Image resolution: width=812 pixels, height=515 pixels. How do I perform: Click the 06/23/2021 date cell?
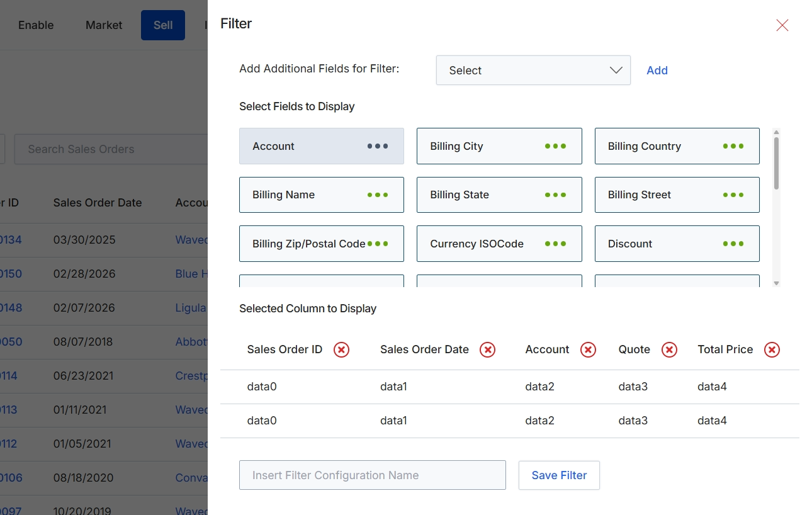pyautogui.click(x=84, y=376)
